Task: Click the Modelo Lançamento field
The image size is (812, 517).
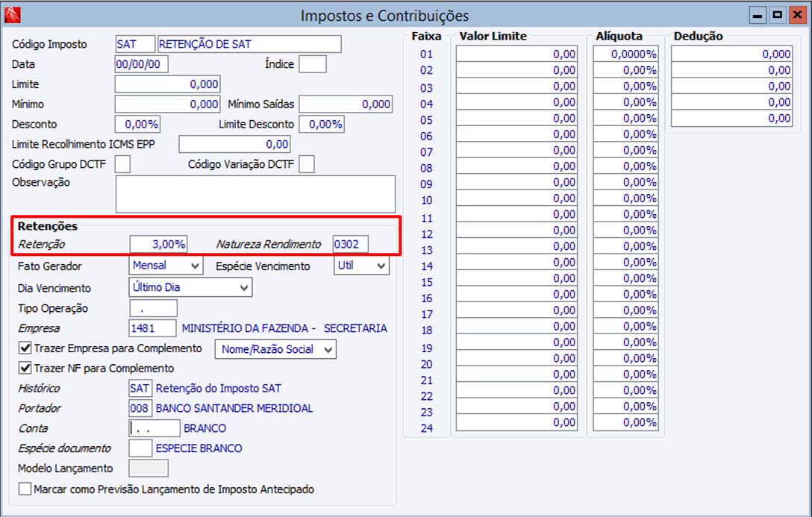Action: (x=148, y=469)
